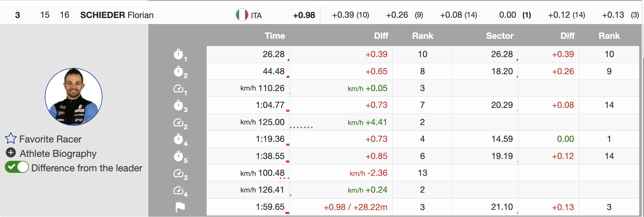Viewport: 644px width, 217px height.
Task: Click the speedometer icon for speed trap 2
Action: pyautogui.click(x=179, y=123)
